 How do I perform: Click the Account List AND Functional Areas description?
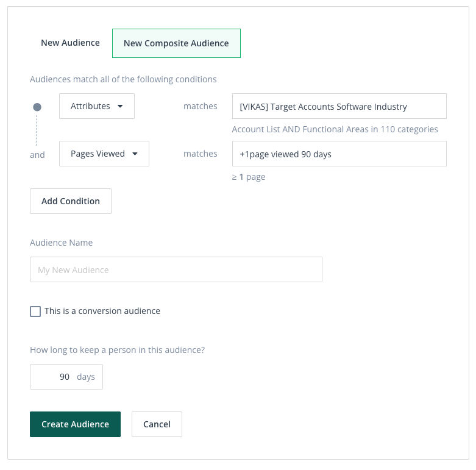pyautogui.click(x=335, y=129)
